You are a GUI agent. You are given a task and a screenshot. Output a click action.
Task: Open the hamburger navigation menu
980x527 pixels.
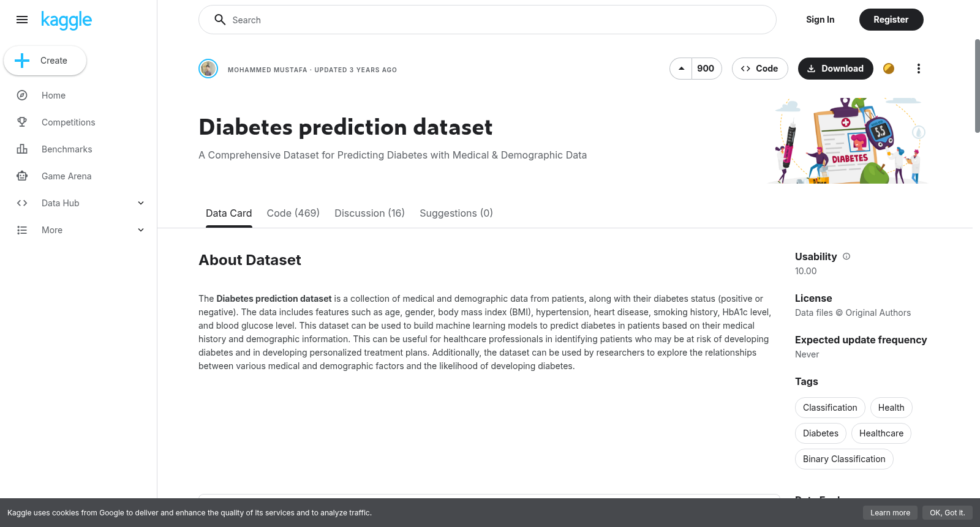(22, 20)
